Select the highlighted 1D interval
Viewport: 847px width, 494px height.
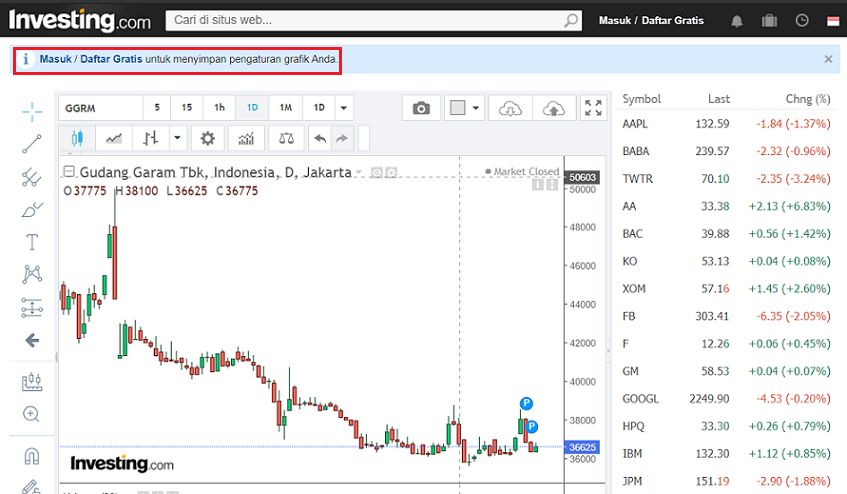click(252, 108)
